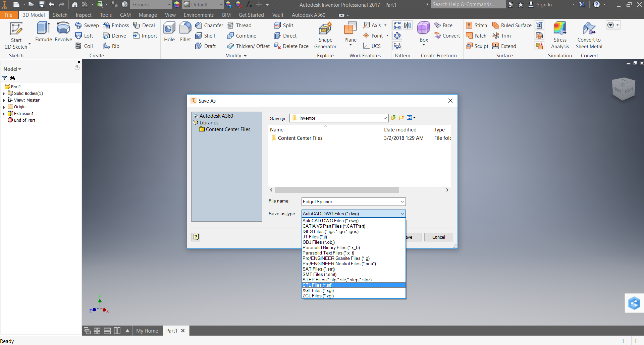The image size is (644, 345).
Task: Launch Stress Analysis
Action: (x=560, y=36)
